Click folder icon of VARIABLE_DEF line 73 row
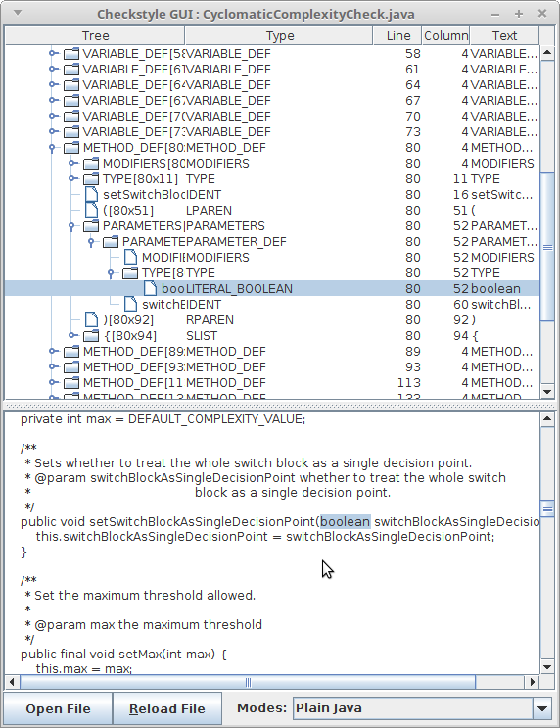This screenshot has height=728, width=560. [71, 132]
